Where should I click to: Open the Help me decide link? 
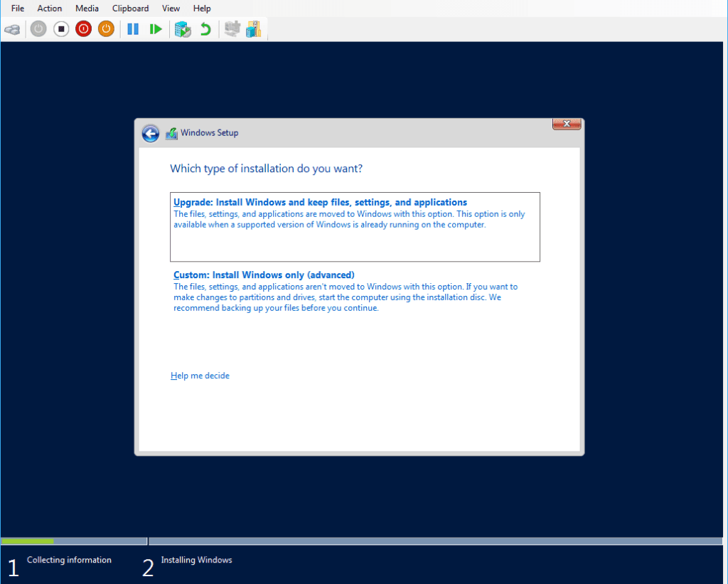(200, 376)
